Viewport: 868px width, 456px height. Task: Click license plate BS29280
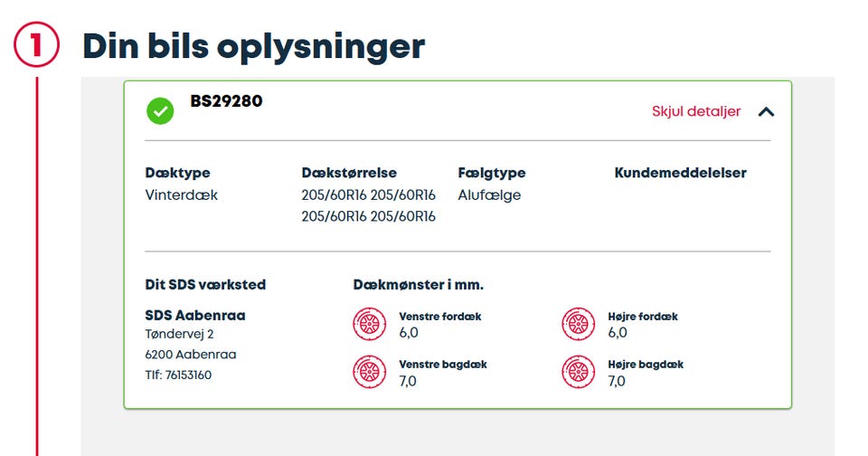click(x=226, y=101)
